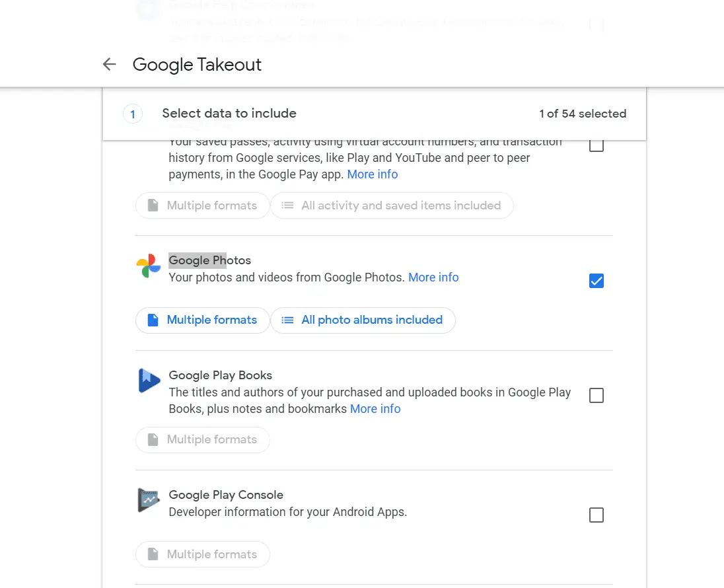
Task: Click Multiple formats under Google Pay
Action: 203,205
